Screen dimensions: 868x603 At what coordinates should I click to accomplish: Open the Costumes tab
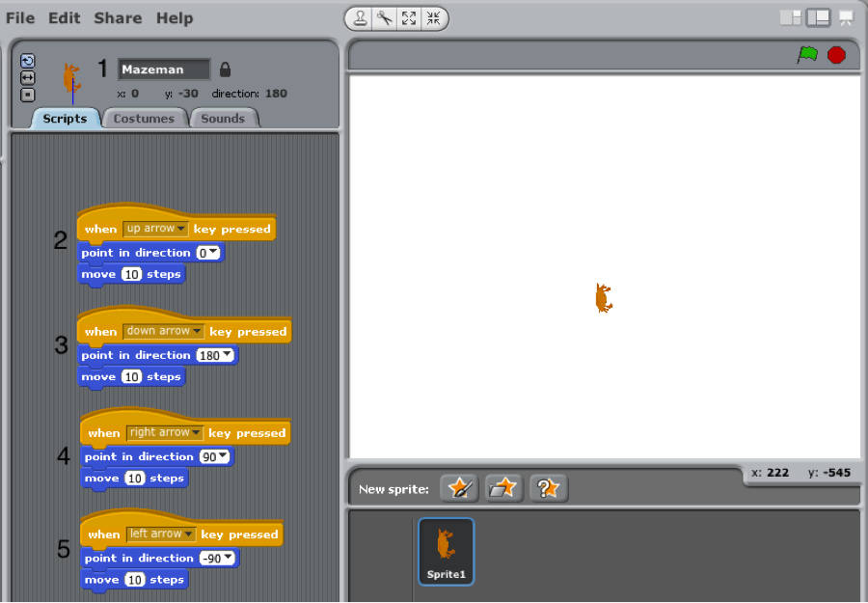pos(144,119)
